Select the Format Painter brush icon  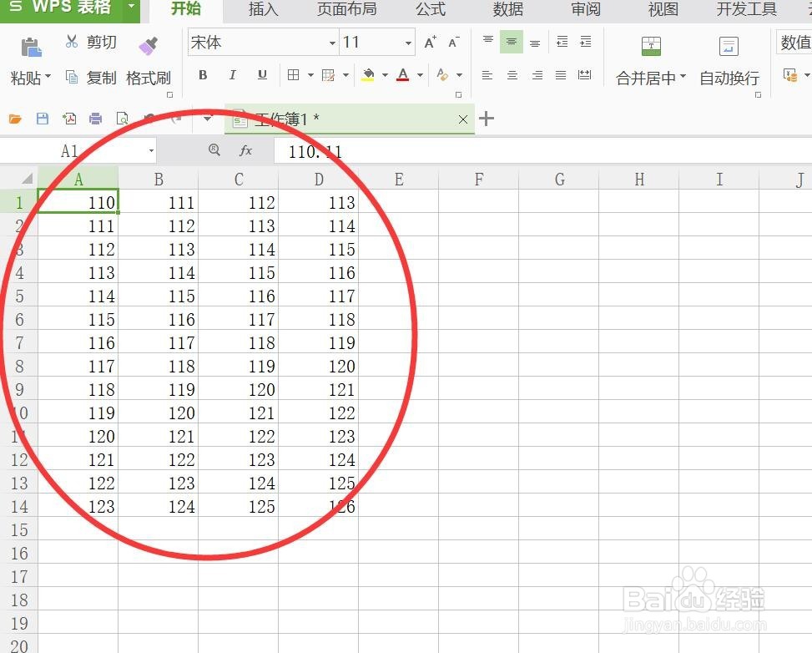[148, 46]
